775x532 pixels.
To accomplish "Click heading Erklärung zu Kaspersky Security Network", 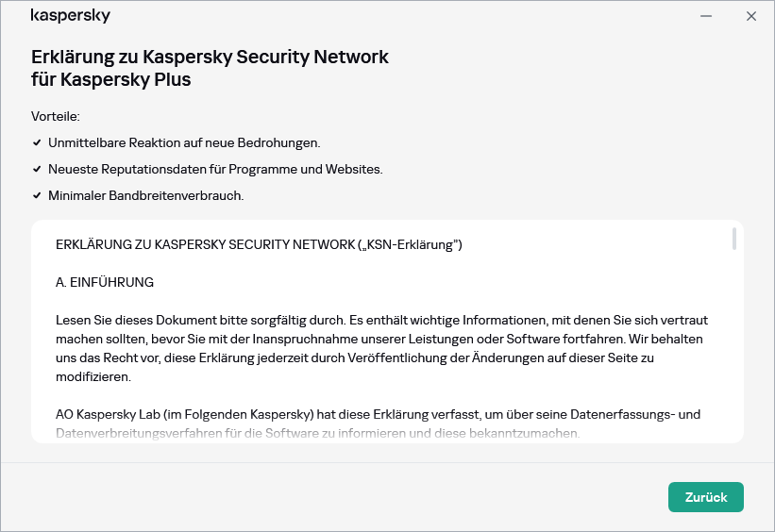I will 210,57.
